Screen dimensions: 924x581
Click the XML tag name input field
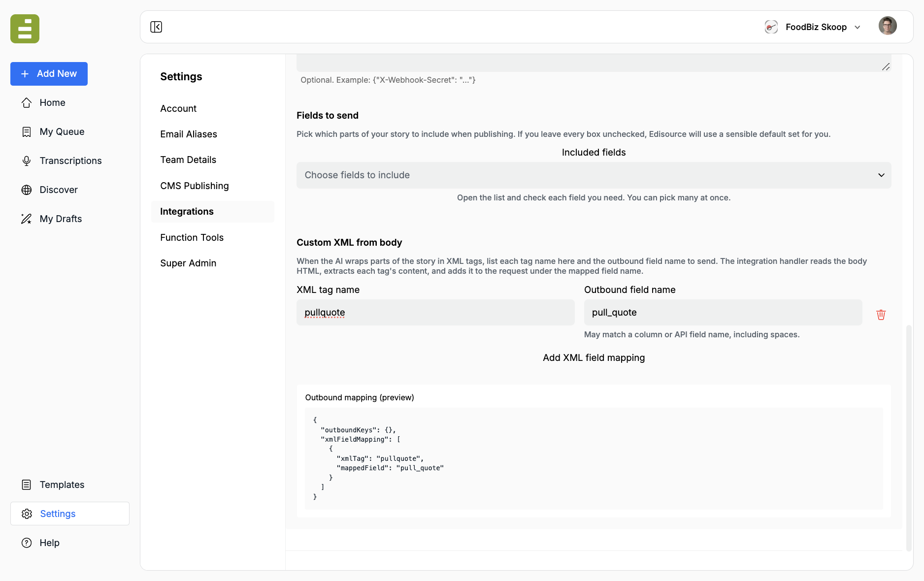coord(435,312)
